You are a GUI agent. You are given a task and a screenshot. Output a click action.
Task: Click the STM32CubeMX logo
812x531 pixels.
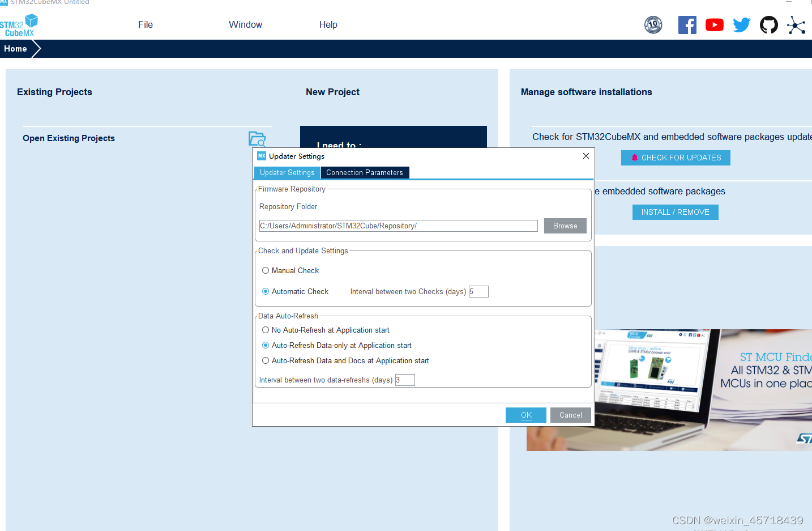tap(19, 26)
